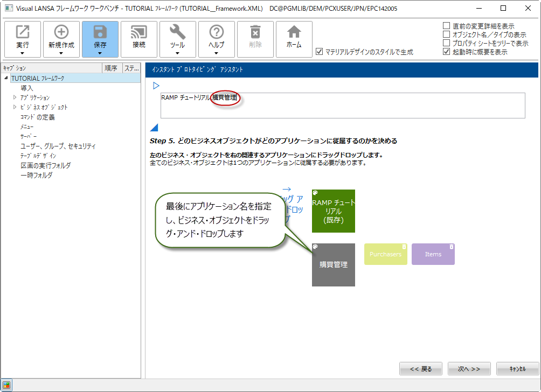The image size is (541, 392).
Task: Click the Step 5. heading text
Action: pyautogui.click(x=273, y=141)
